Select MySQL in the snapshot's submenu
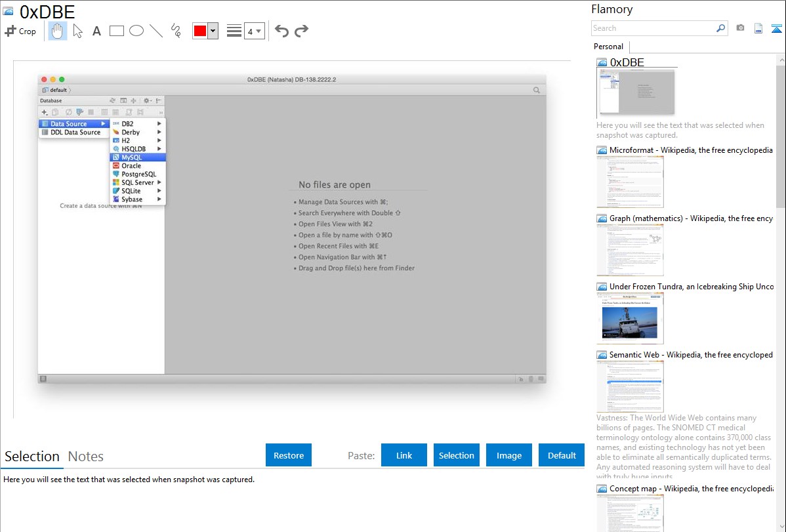This screenshot has width=786, height=532. click(138, 157)
